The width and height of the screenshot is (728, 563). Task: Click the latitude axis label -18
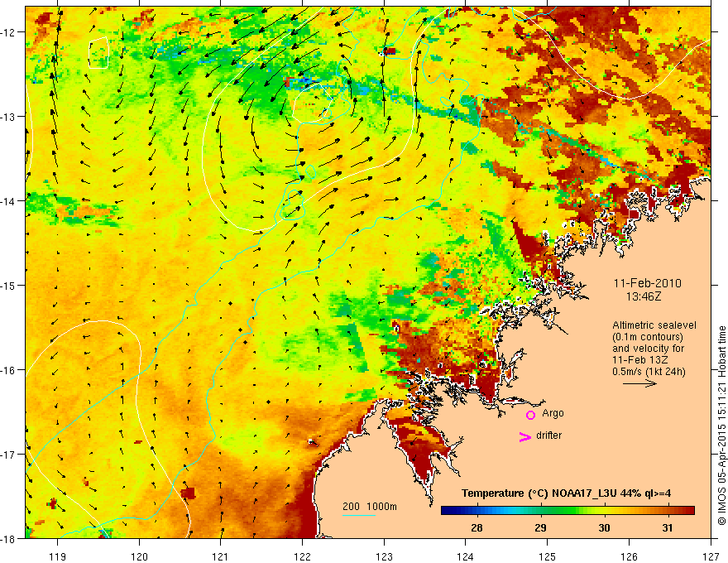click(x=9, y=538)
